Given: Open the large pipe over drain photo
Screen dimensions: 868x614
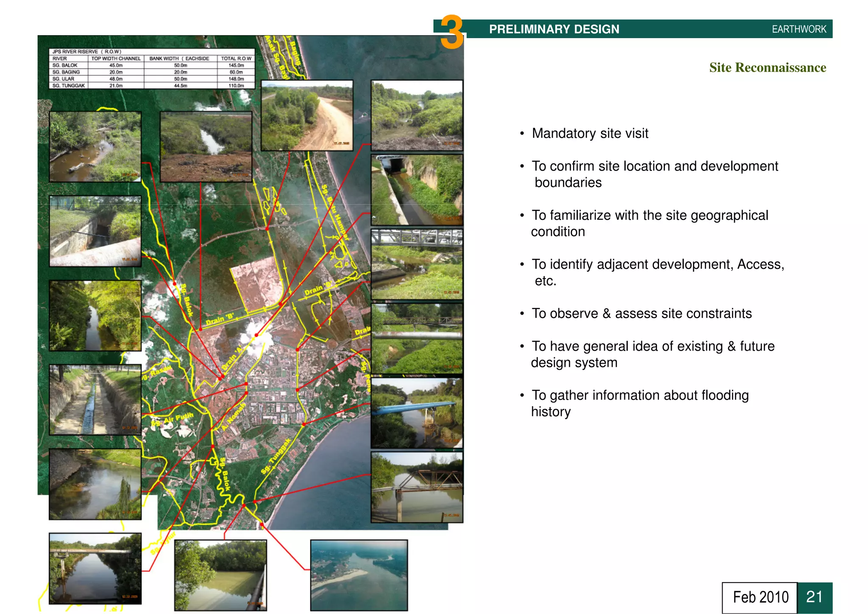Looking at the screenshot, I should [95, 231].
